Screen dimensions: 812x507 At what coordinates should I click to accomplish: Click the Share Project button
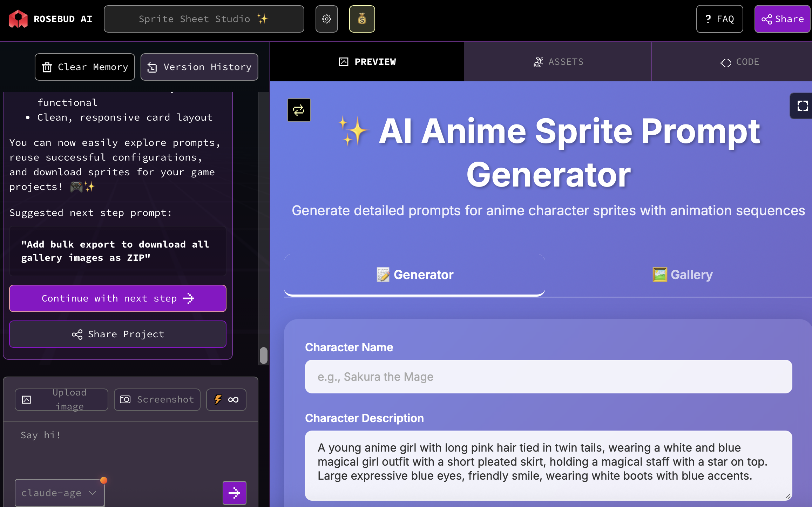tap(118, 334)
